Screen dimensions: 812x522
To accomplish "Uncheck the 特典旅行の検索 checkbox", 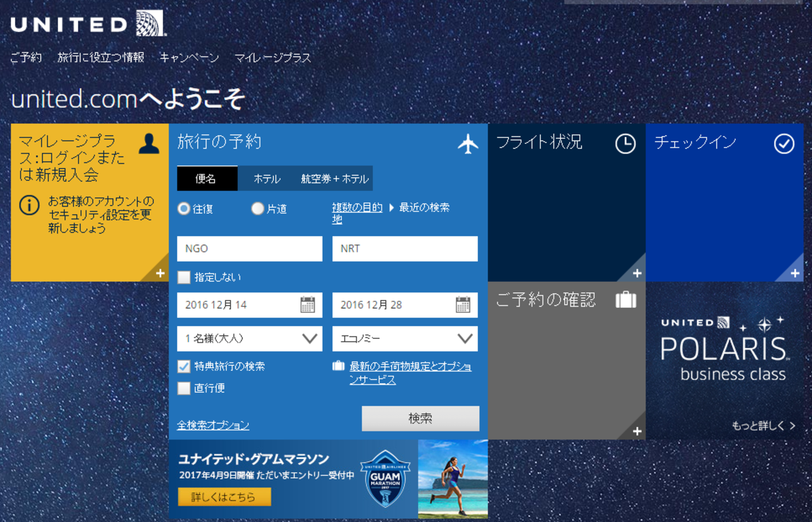I will (x=184, y=366).
